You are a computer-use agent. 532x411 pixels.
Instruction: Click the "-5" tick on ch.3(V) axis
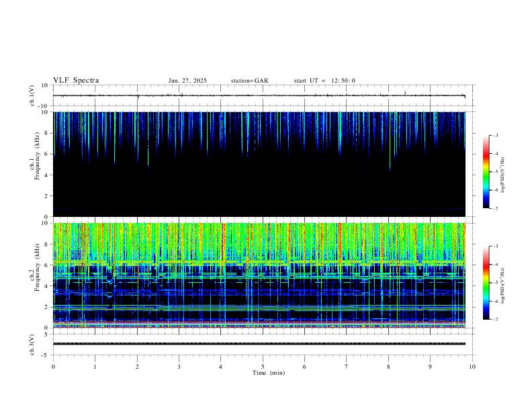tap(46, 355)
